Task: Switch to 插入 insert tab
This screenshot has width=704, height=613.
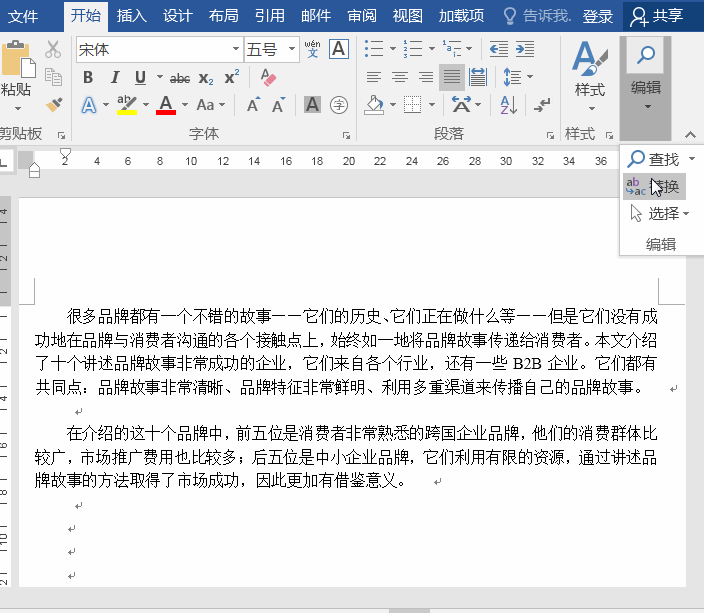Action: click(132, 16)
